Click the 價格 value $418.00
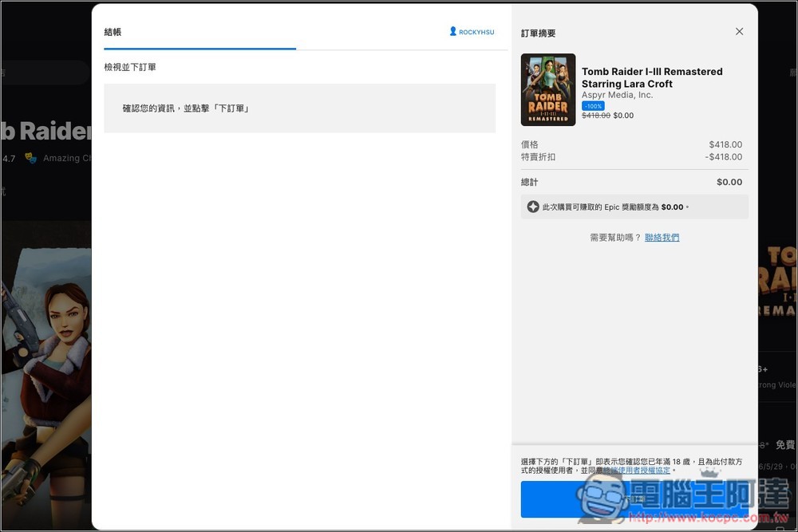Screen dimensions: 798x532 [725, 144]
